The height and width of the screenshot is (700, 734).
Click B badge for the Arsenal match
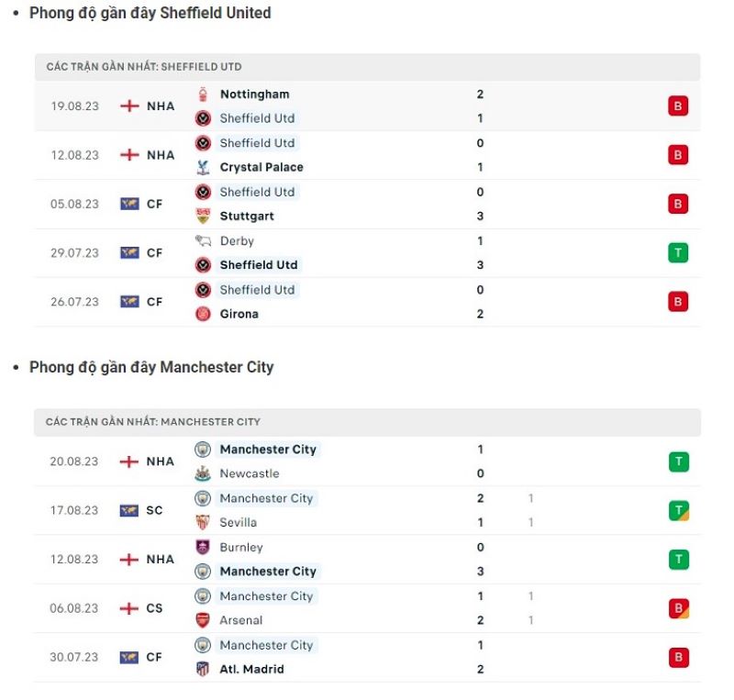click(x=679, y=608)
